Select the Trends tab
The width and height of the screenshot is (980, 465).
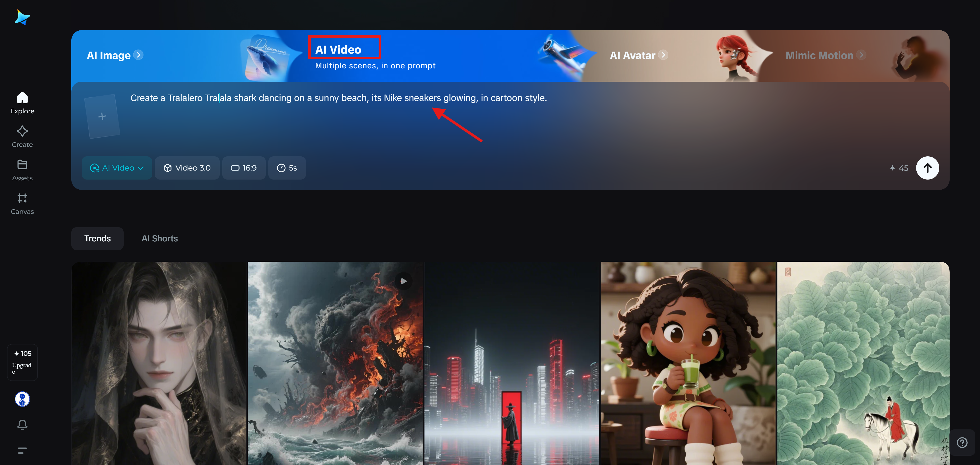pos(97,239)
